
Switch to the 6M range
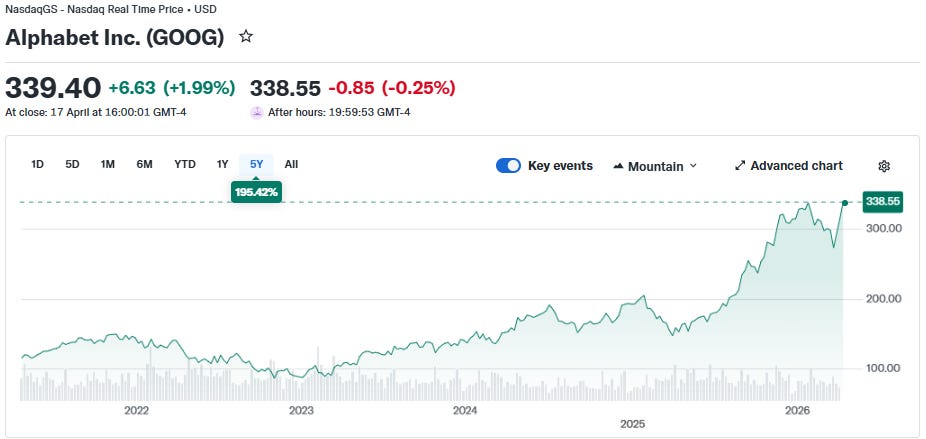click(x=144, y=164)
